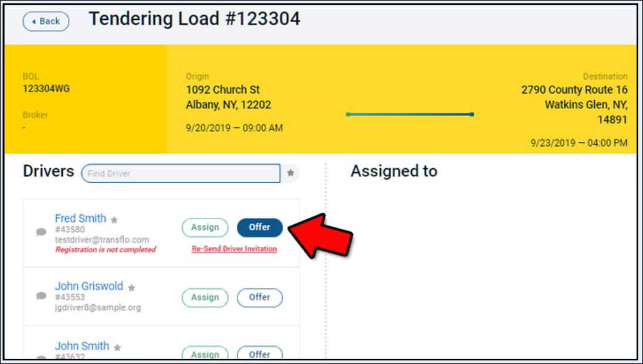Click the Back button
This screenshot has height=364, width=643.
46,21
